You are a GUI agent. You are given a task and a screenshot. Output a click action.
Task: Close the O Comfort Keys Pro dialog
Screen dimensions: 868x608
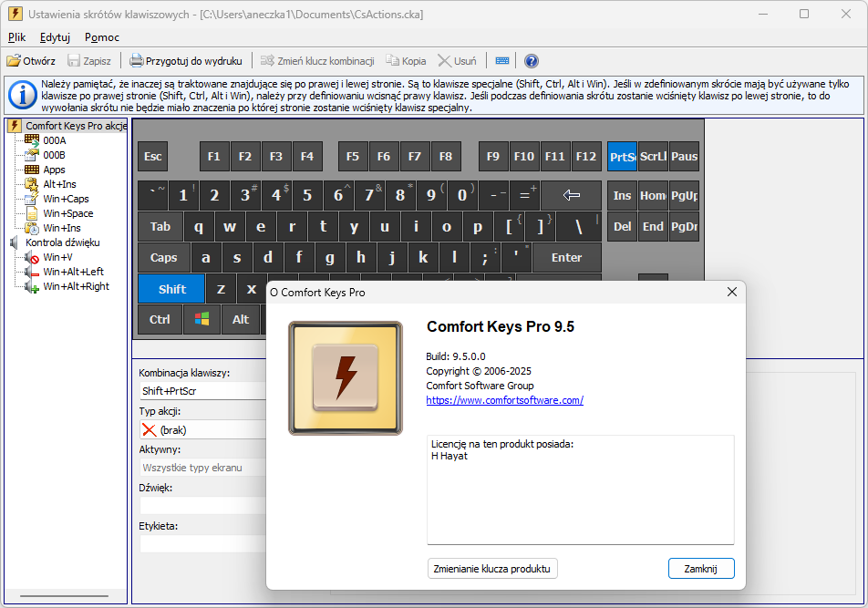[732, 292]
